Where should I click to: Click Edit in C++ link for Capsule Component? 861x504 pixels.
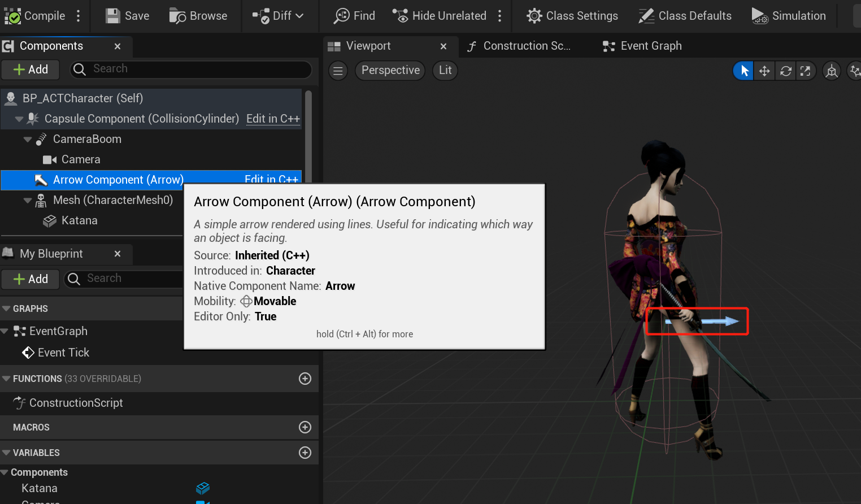(x=273, y=119)
